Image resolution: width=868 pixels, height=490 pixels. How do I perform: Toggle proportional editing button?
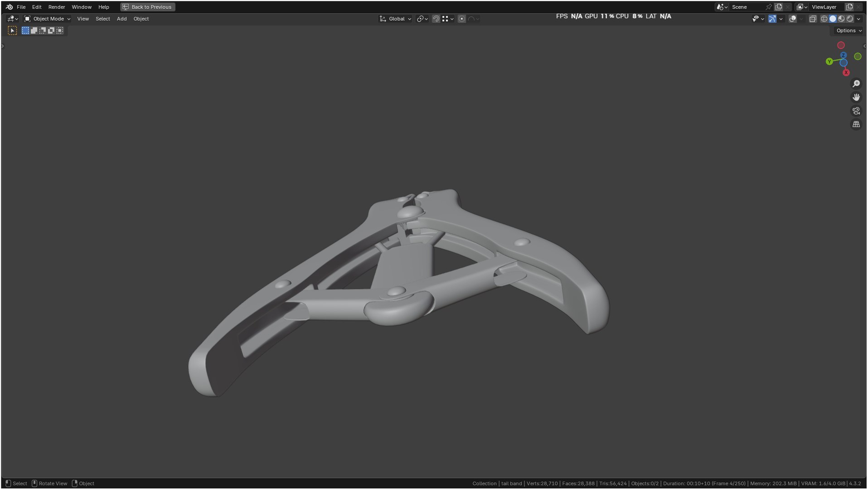point(461,19)
